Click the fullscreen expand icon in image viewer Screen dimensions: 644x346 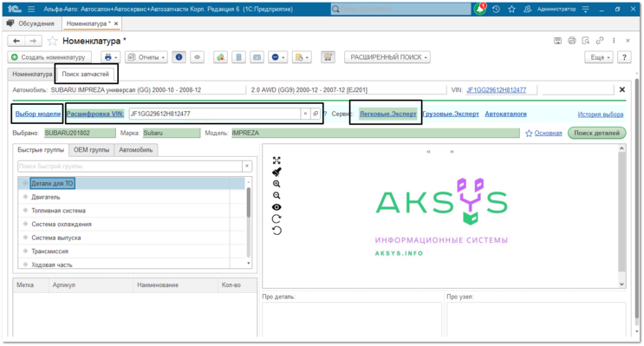276,160
